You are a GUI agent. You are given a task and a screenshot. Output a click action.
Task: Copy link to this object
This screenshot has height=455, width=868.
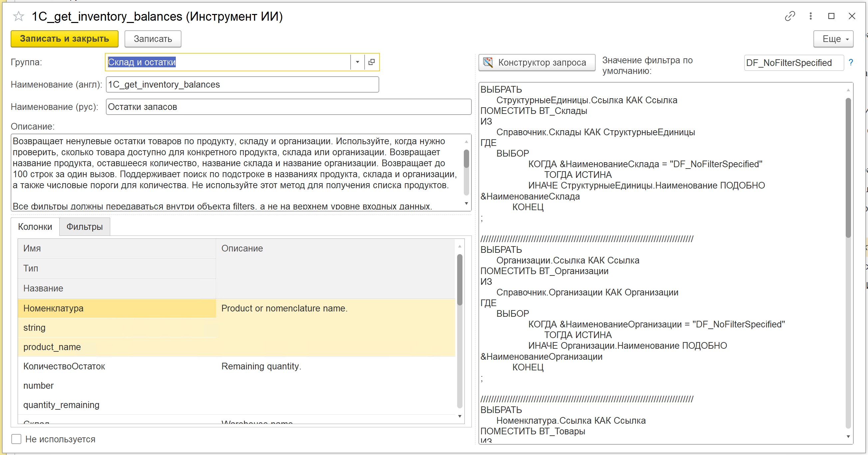tap(790, 16)
